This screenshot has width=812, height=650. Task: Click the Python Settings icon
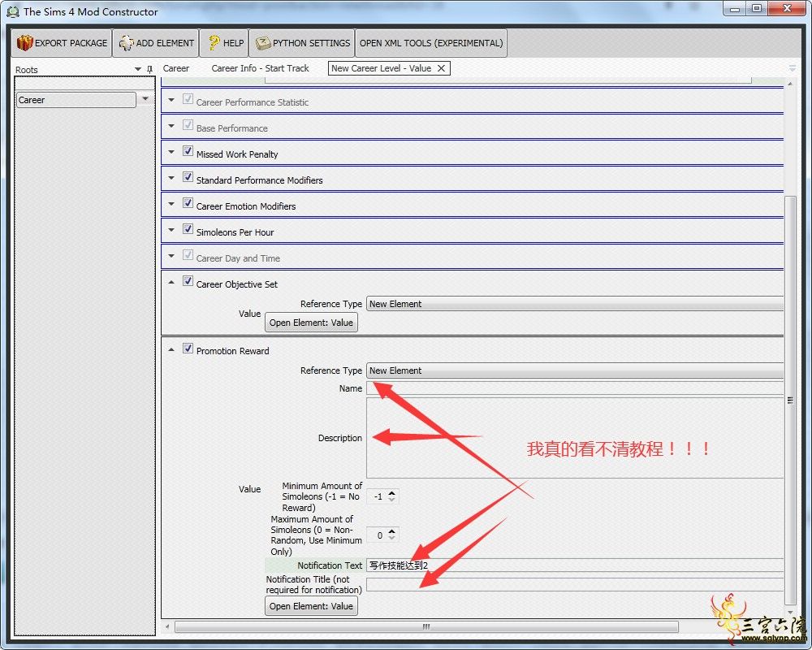[263, 43]
